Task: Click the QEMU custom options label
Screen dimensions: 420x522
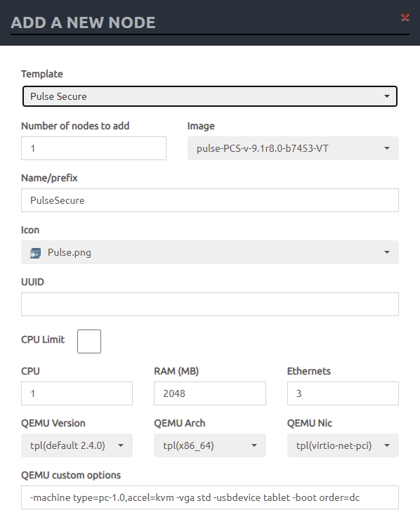Action: pos(71,475)
